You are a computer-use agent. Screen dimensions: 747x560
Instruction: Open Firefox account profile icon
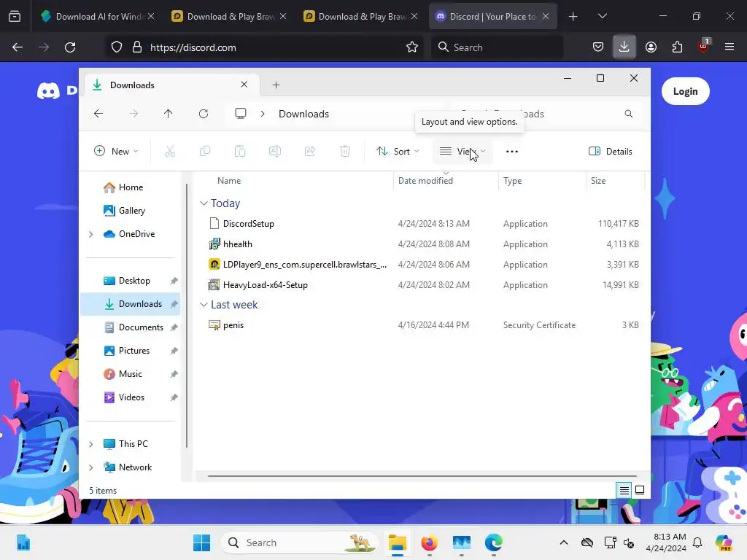pyautogui.click(x=651, y=47)
